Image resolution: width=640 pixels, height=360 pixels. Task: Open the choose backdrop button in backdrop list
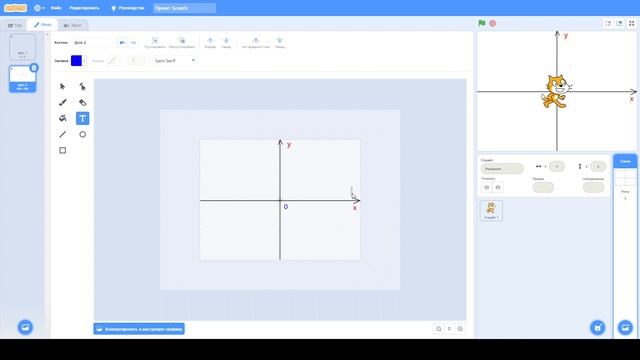(25, 327)
